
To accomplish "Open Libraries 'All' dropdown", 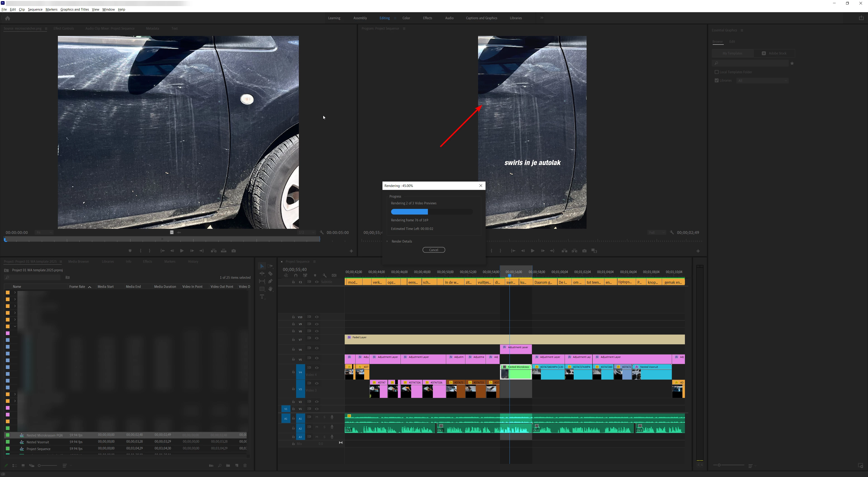I will click(762, 80).
